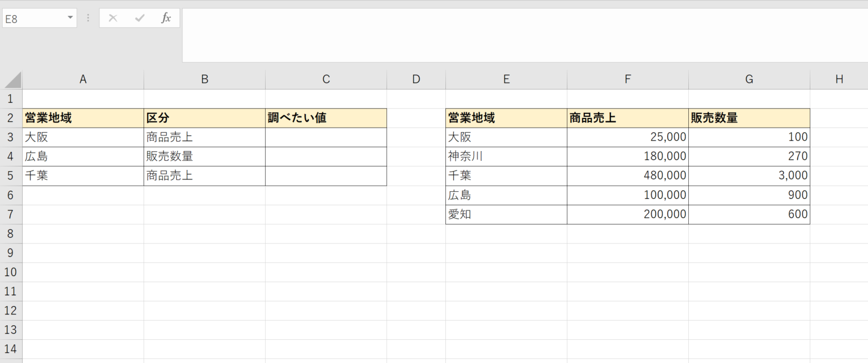Viewport: 868px width, 363px height.
Task: Select row 2 header
Action: 11,118
